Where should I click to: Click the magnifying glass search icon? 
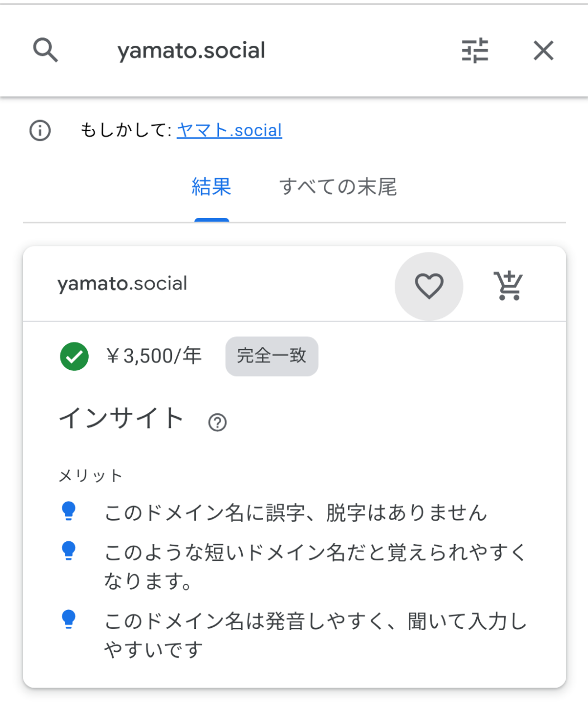(x=45, y=50)
